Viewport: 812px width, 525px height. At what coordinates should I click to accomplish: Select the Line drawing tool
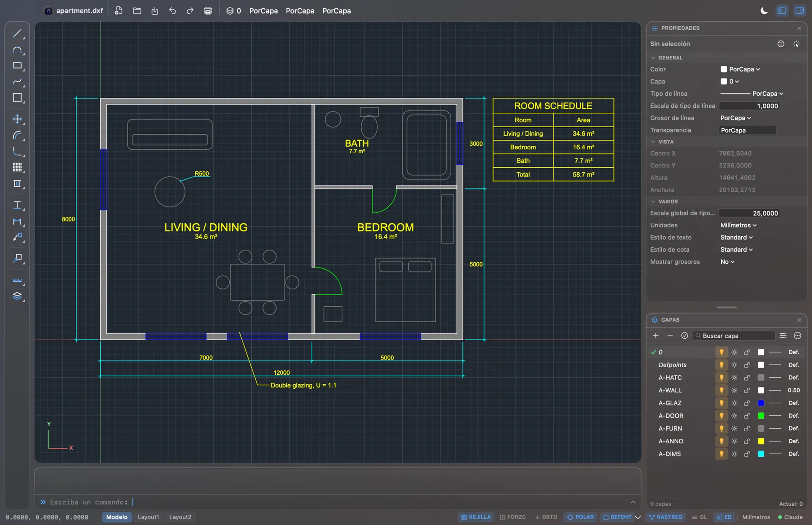point(17,33)
